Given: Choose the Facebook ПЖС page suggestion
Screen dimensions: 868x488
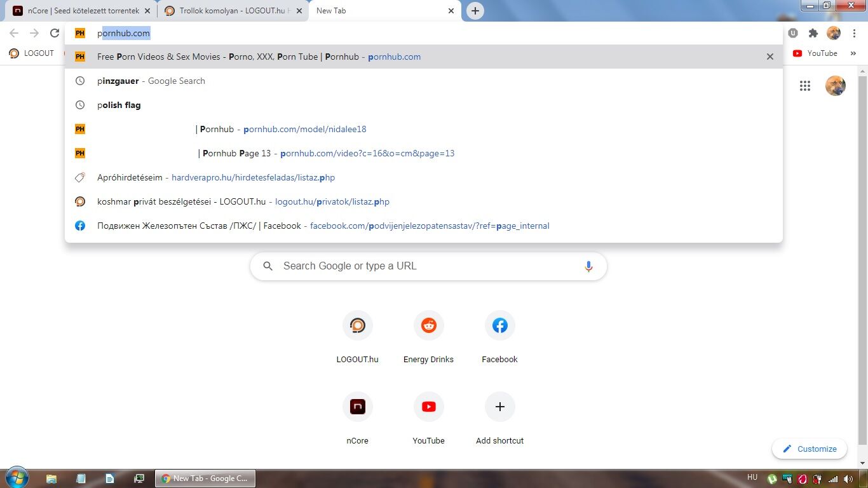Looking at the screenshot, I should click(424, 226).
